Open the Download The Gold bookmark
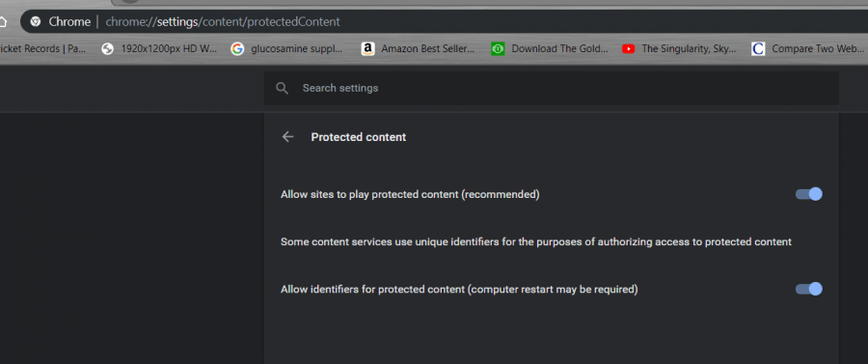 (550, 48)
